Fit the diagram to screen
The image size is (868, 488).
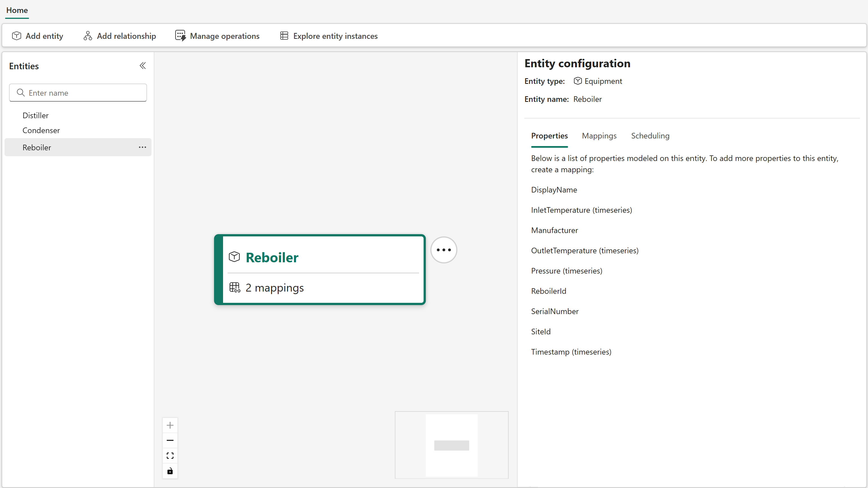coord(170,455)
